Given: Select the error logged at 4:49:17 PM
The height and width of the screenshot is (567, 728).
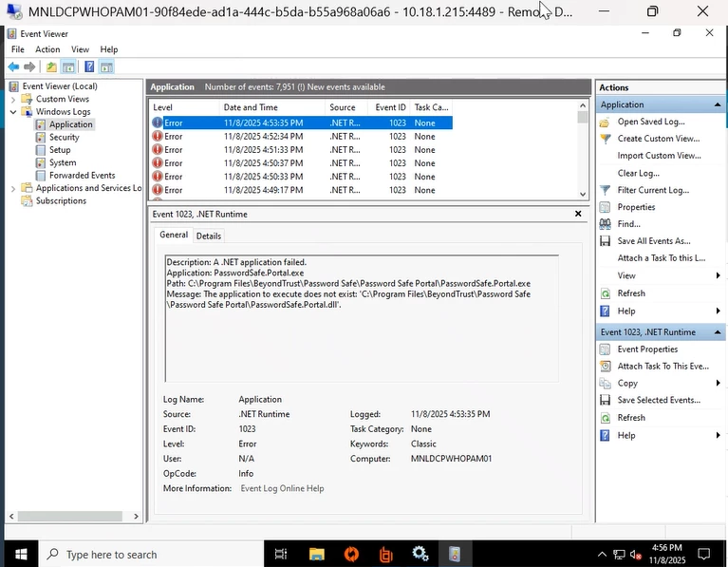Looking at the screenshot, I should click(x=301, y=190).
